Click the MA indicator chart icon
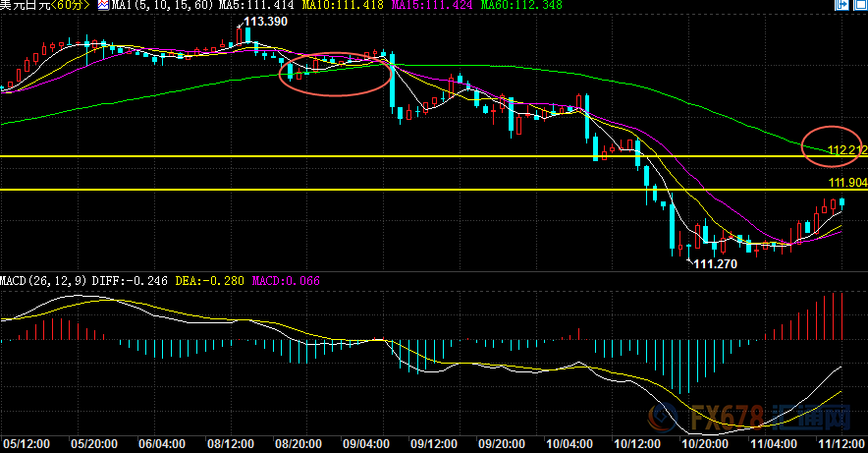Viewport: 868px width, 453px height. [x=103, y=6]
